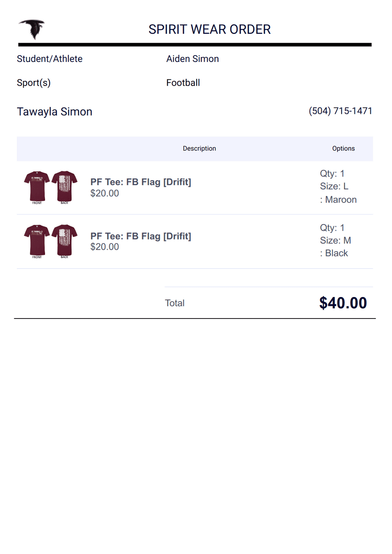This screenshot has width=392, height=554.
Task: Open the second tee back flag thumbnail
Action: coord(65,241)
